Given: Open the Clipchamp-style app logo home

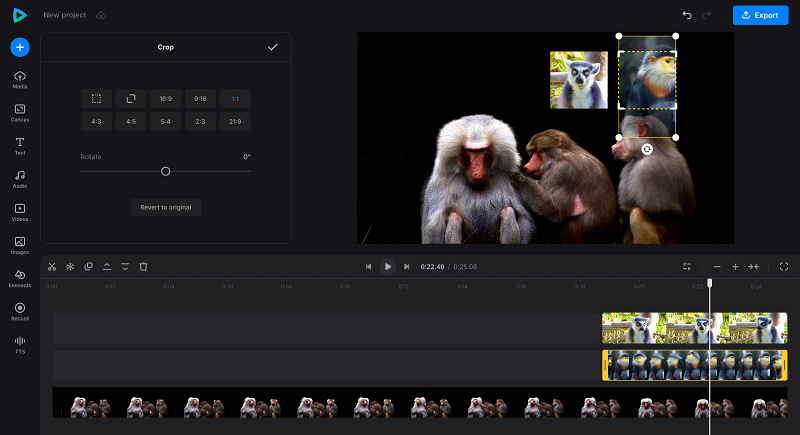Looking at the screenshot, I should [19, 15].
